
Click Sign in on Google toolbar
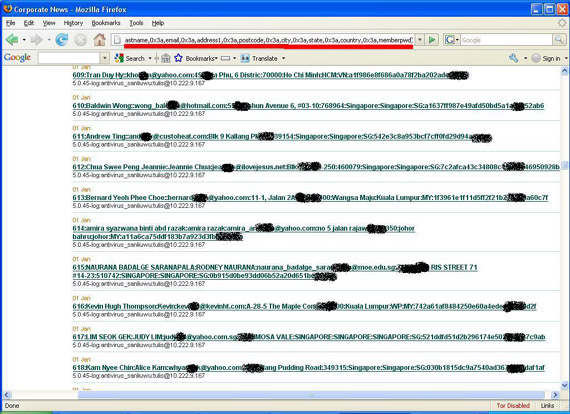551,58
